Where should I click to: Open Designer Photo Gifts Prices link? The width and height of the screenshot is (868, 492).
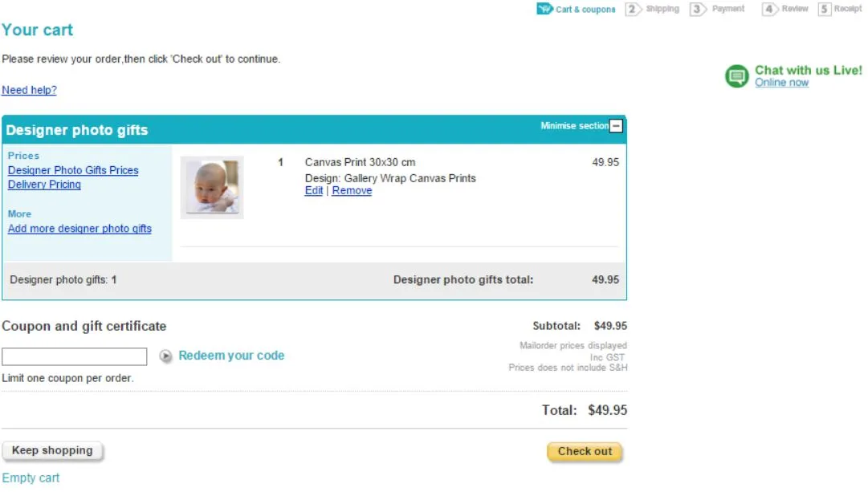(73, 170)
